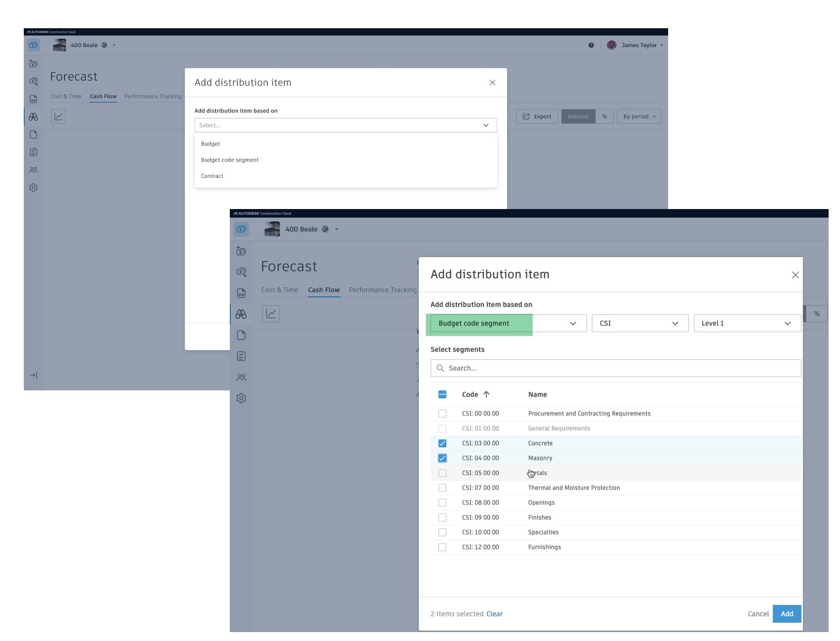Screen dimensions: 840x641
Task: Click the chart view icon in front window
Action: (271, 314)
